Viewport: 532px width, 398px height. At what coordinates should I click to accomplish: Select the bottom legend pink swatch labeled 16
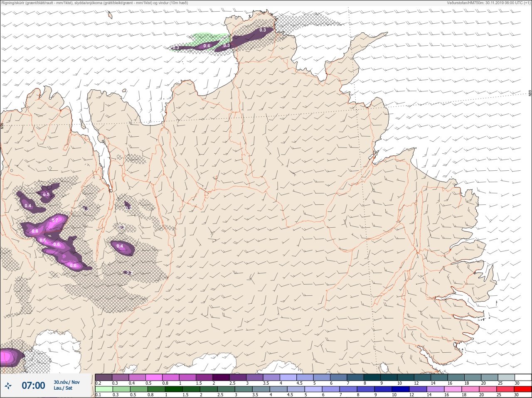tap(453, 389)
